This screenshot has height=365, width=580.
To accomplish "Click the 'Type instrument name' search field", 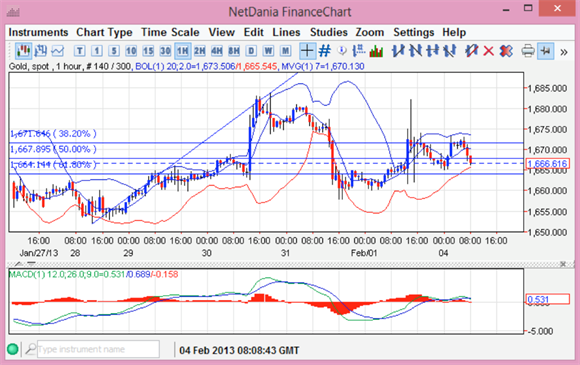I will pos(98,349).
